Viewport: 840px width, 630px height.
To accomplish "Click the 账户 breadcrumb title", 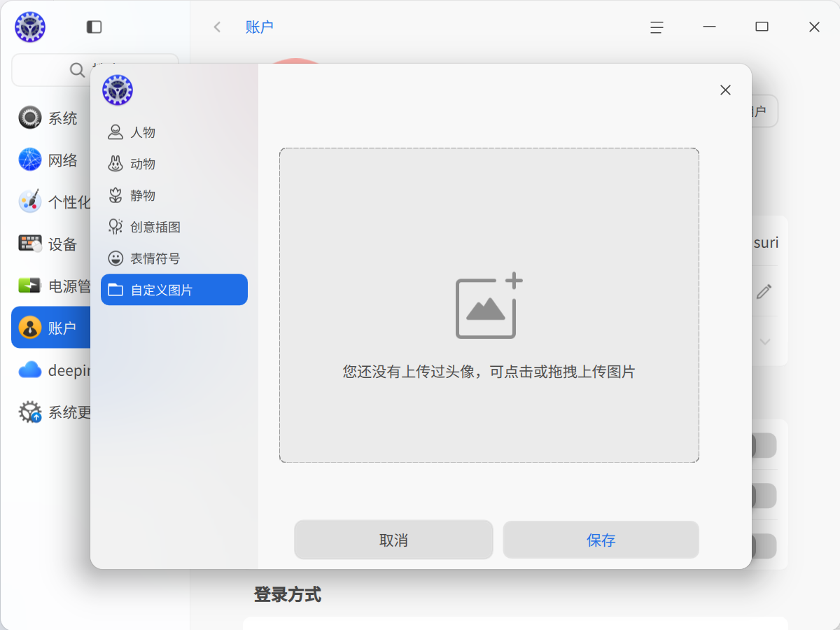I will [260, 27].
